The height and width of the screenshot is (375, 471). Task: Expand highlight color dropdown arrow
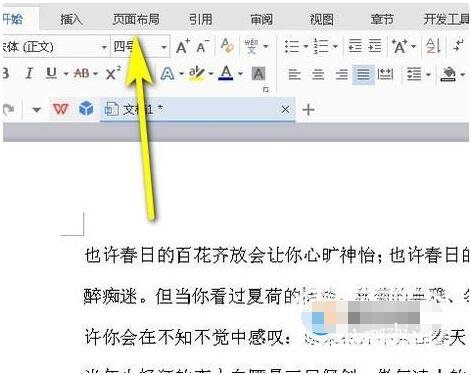pyautogui.click(x=211, y=74)
